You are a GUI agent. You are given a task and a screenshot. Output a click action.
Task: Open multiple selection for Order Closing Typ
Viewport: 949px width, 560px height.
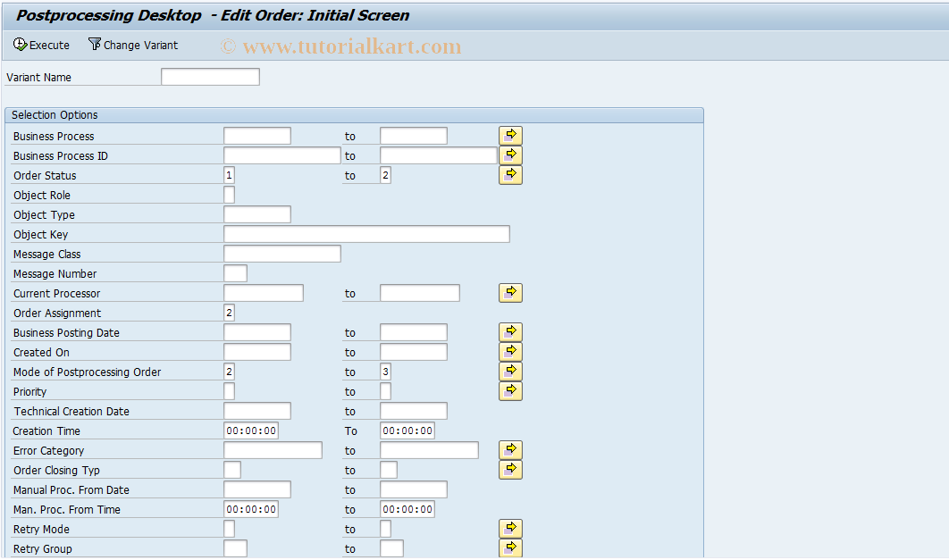click(510, 469)
